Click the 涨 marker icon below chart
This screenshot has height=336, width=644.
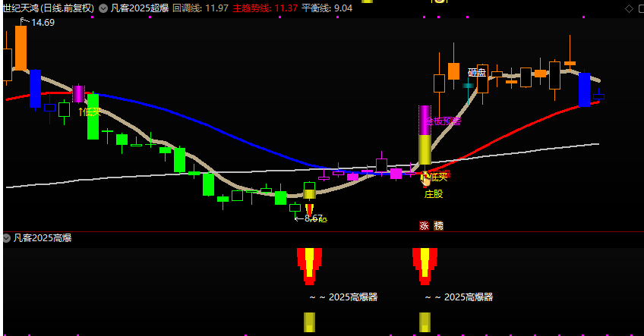pos(424,226)
